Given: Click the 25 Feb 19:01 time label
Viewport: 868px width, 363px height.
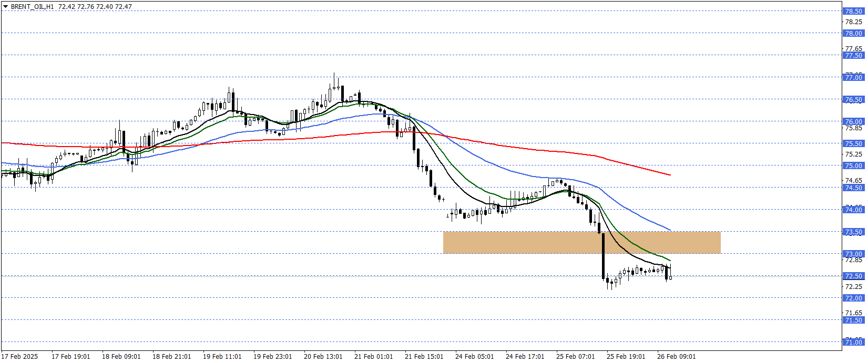Looking at the screenshot, I should (626, 357).
